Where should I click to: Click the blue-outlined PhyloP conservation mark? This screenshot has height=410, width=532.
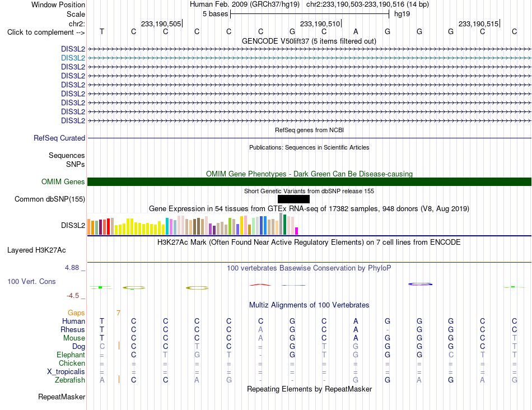[x=421, y=284]
